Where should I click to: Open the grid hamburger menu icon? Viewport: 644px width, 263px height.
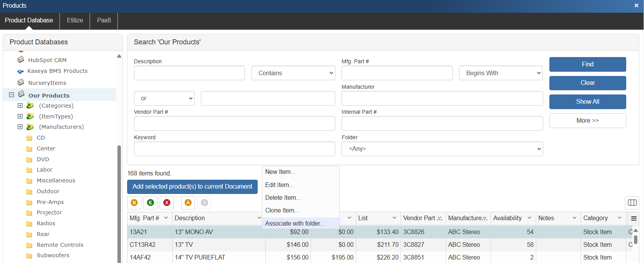[634, 218]
